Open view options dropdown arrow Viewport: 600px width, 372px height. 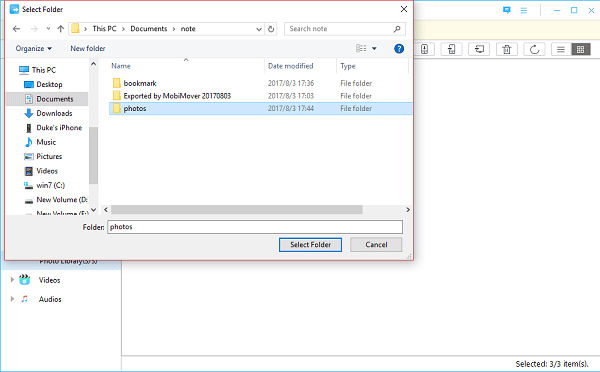[x=374, y=49]
